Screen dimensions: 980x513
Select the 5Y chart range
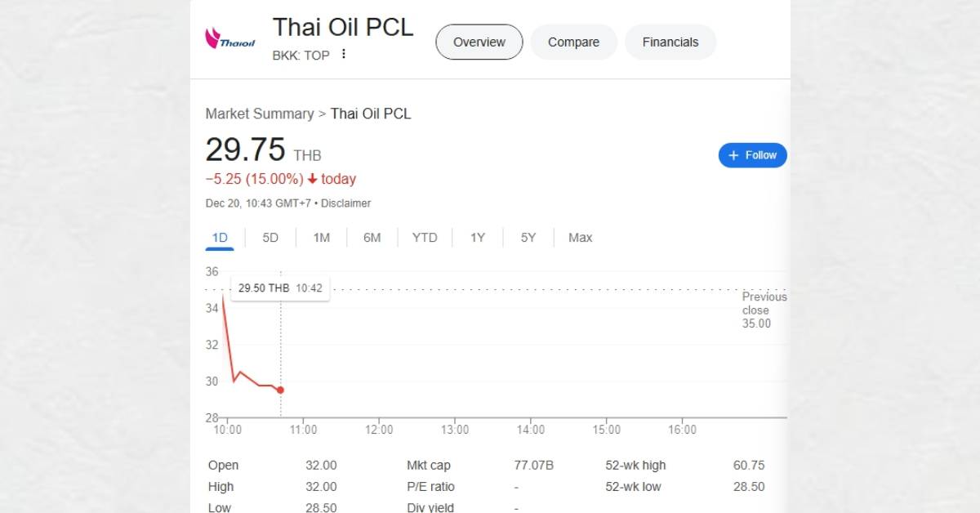[528, 238]
